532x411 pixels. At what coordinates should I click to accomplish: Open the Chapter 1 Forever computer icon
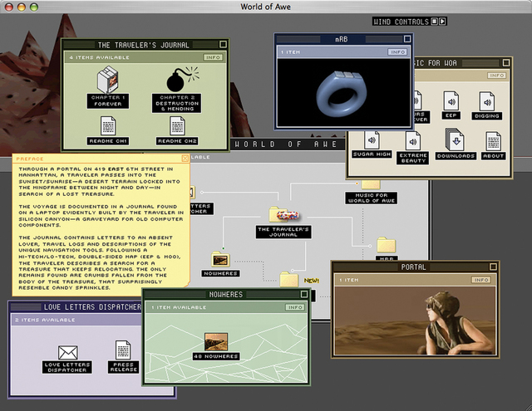point(108,80)
